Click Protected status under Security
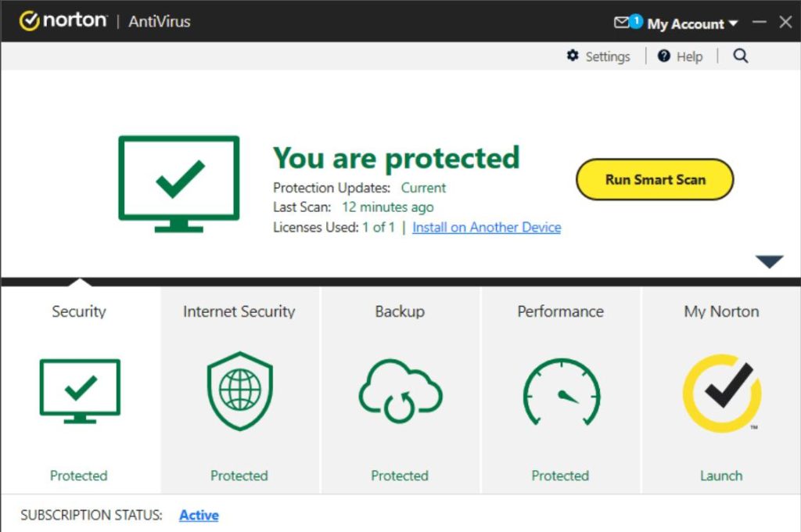This screenshot has width=801, height=532. point(79,476)
